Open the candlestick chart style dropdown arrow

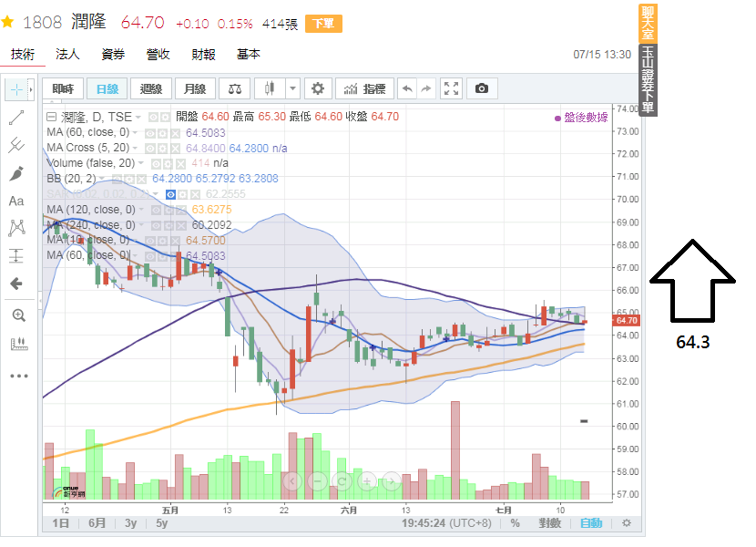[292, 88]
